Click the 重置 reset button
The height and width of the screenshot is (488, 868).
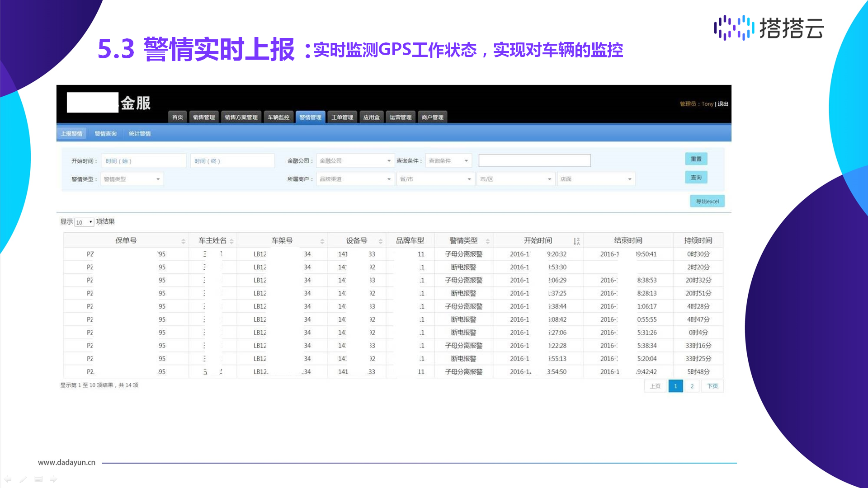(x=696, y=159)
